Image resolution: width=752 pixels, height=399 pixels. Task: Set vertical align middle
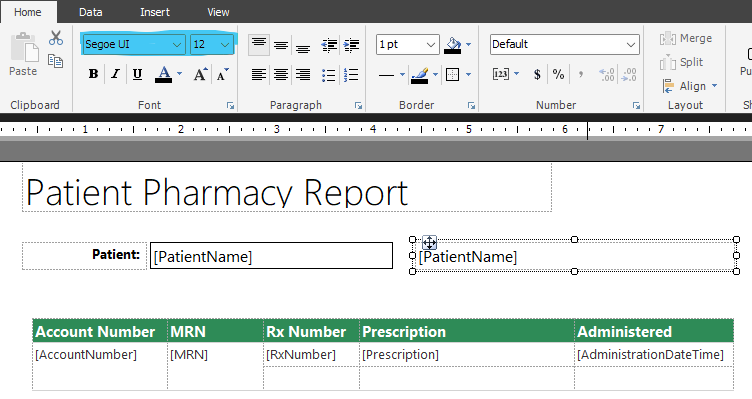point(281,46)
